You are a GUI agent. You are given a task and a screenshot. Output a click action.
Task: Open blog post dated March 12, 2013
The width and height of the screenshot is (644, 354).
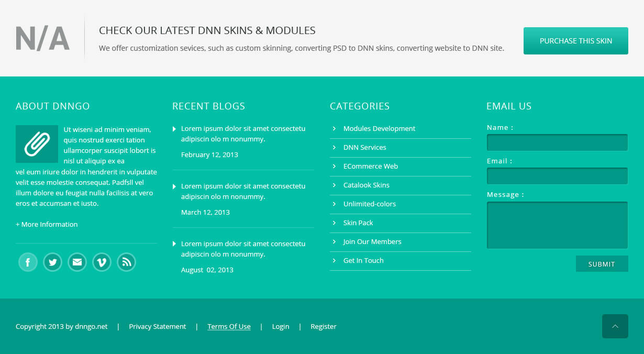[x=243, y=191]
